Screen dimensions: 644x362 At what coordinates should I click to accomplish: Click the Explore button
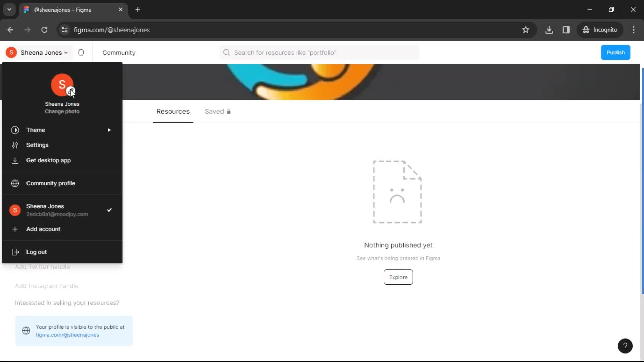pyautogui.click(x=398, y=277)
